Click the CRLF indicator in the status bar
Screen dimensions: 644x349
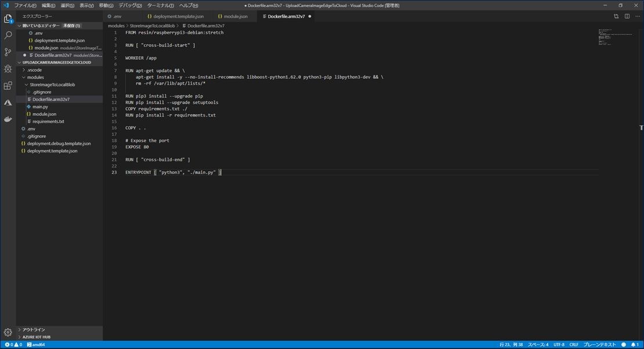click(x=574, y=344)
